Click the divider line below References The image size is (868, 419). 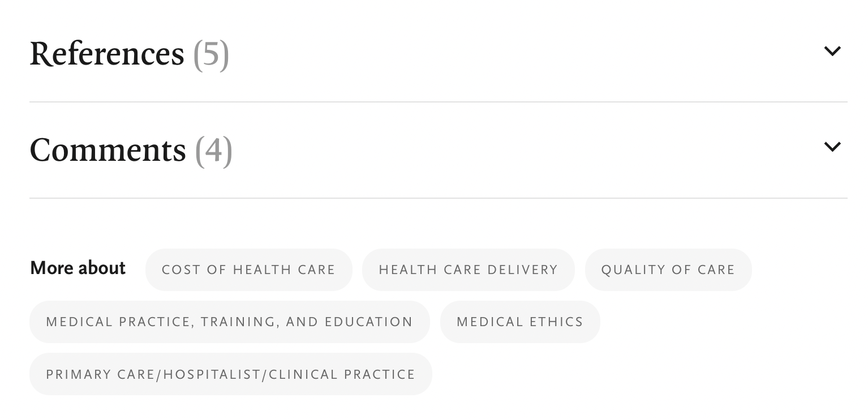point(438,102)
